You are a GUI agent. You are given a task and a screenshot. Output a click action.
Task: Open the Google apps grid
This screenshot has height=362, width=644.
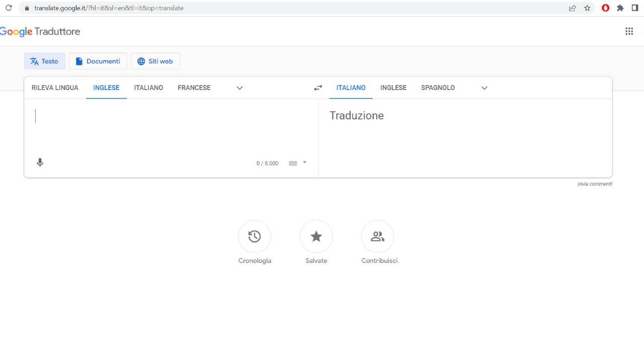point(629,31)
